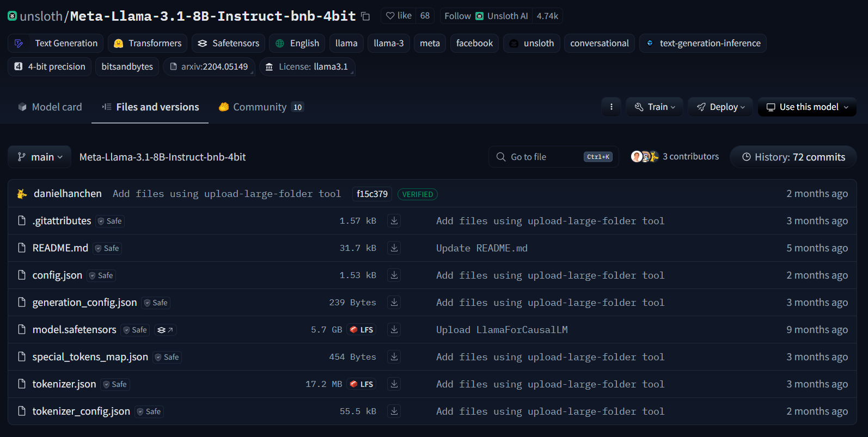
Task: Click the repository path breadcrumb Meta-Llama-3.1-8B-Instruct-bnb-4bit
Action: click(162, 157)
